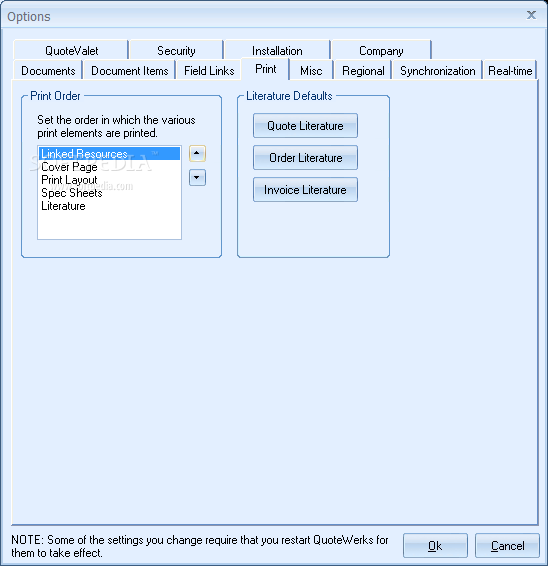Switch to the Security tab
The width and height of the screenshot is (548, 566).
point(176,50)
